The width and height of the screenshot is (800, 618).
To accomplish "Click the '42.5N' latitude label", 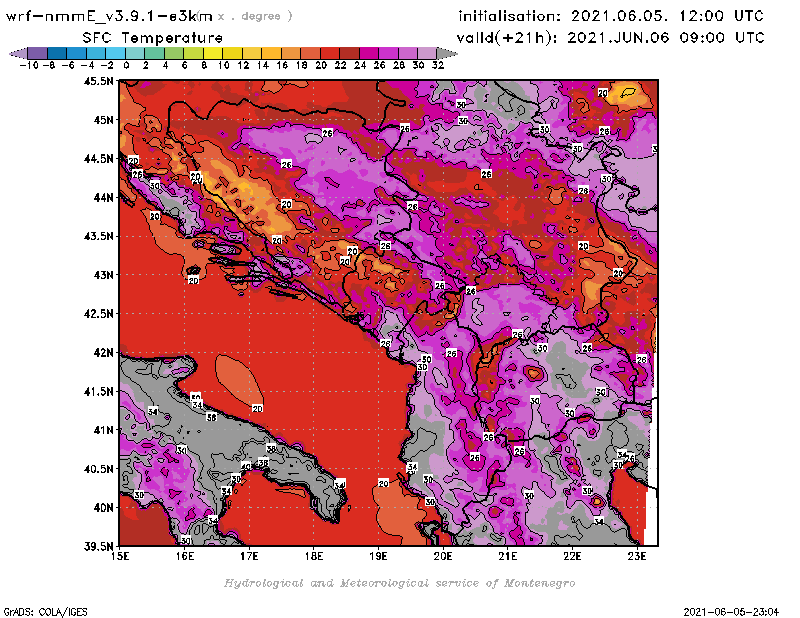I will click(x=99, y=314).
